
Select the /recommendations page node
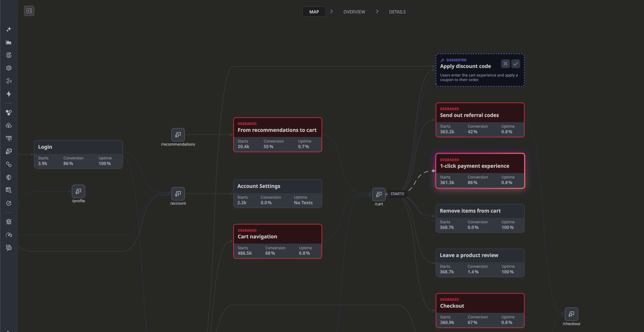coord(178,135)
